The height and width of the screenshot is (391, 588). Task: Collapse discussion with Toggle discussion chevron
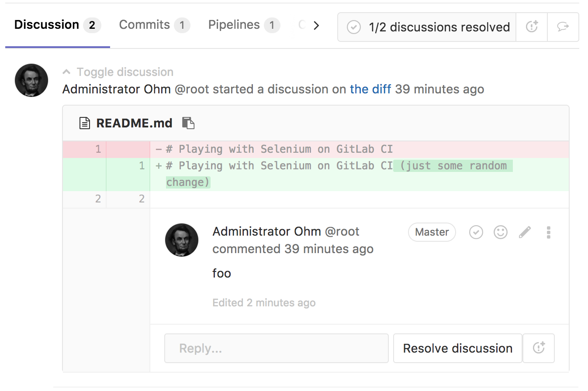(x=66, y=72)
